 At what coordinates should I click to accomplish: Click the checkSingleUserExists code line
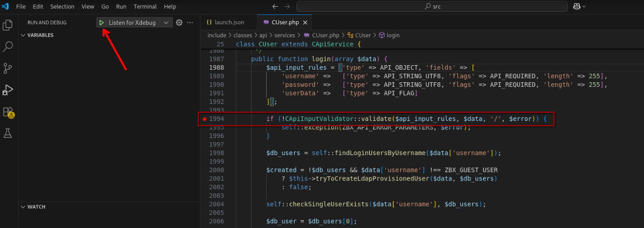click(376, 204)
